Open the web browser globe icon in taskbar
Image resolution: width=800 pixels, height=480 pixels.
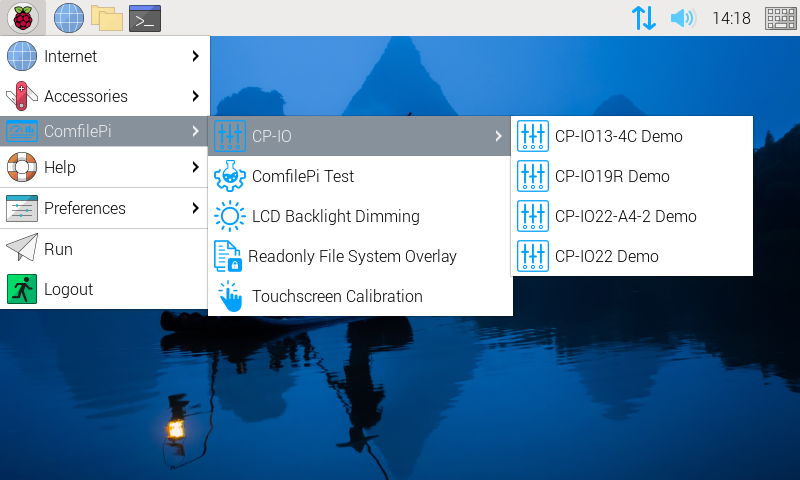(68, 18)
